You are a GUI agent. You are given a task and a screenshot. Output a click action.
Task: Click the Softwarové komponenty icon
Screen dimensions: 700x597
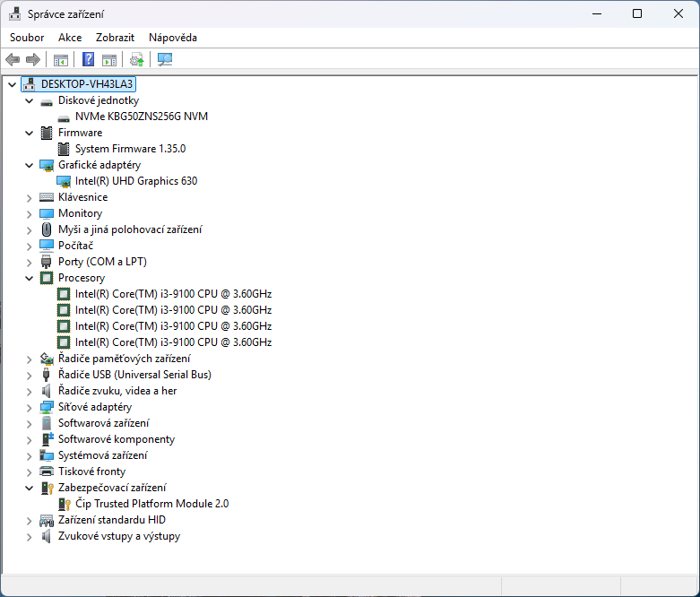tap(47, 439)
